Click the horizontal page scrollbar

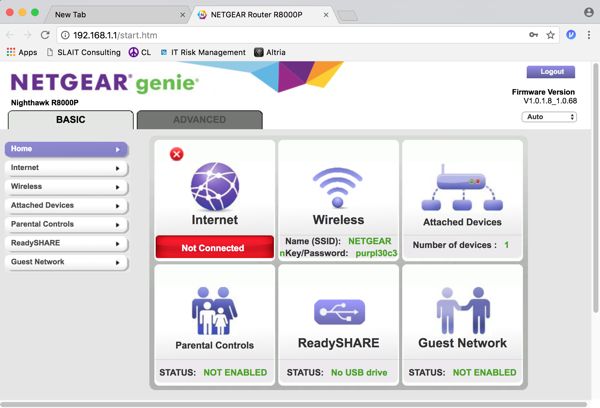click(294, 404)
